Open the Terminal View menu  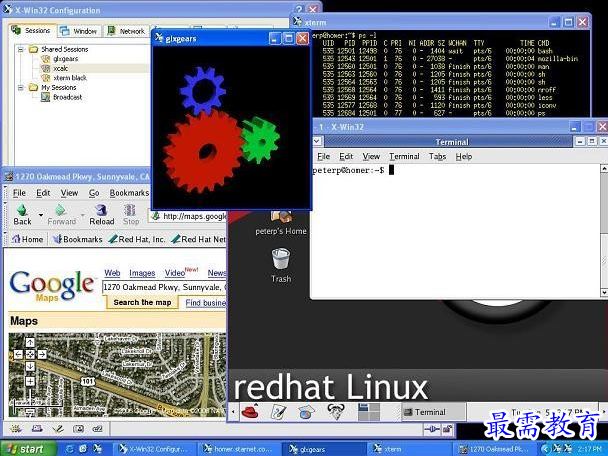coord(371,156)
